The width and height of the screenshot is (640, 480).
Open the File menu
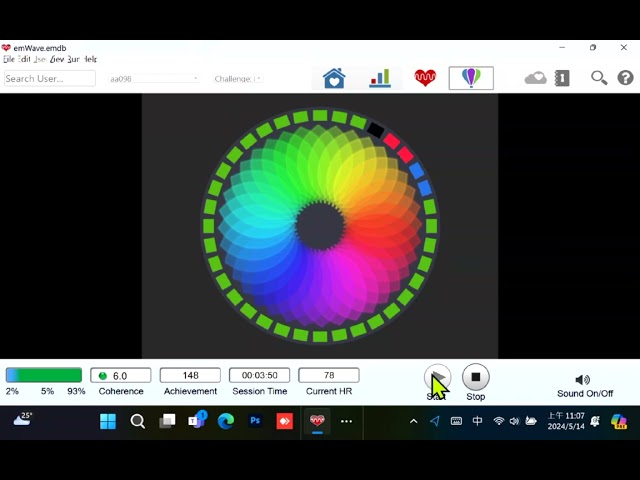point(9,59)
